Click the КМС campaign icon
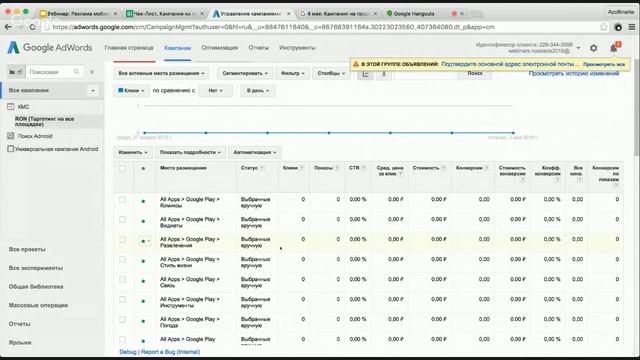 [11, 107]
